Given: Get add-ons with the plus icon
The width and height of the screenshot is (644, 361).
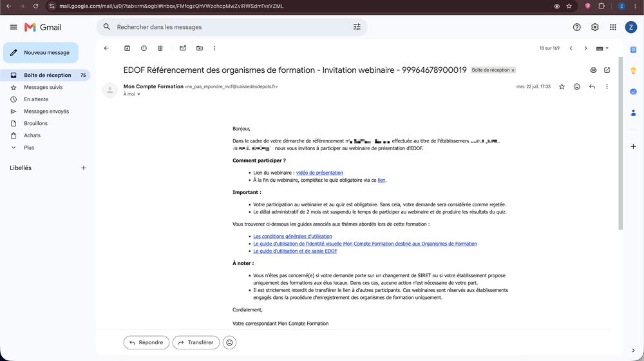Looking at the screenshot, I should (633, 146).
